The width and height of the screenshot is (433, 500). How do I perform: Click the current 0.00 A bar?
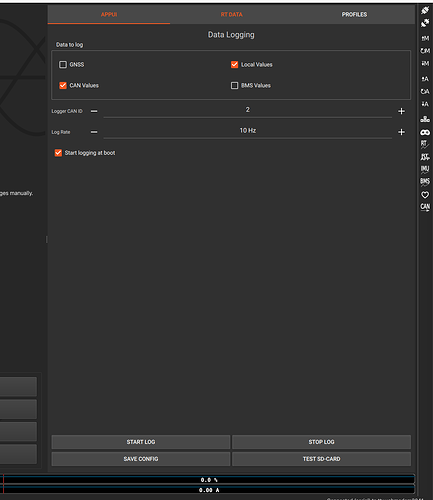[209, 490]
